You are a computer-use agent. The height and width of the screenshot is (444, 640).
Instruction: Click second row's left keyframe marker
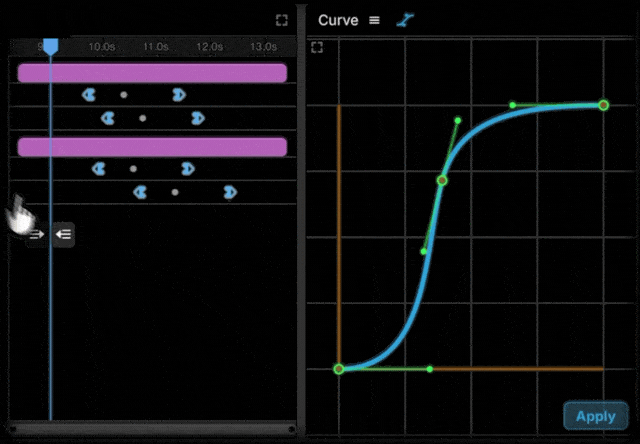pos(108,118)
